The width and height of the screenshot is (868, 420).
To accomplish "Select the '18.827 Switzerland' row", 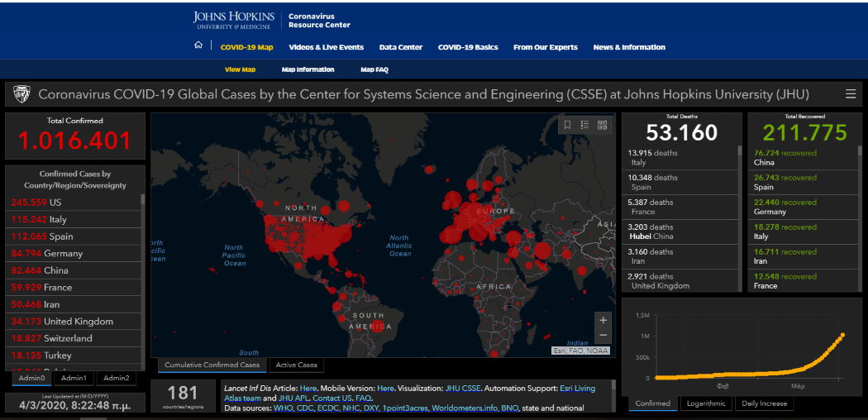I will (x=74, y=338).
